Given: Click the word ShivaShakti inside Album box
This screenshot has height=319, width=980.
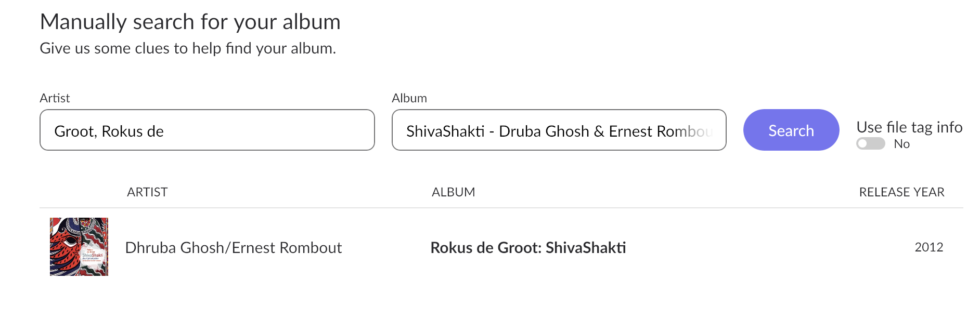Looking at the screenshot, I should point(445,131).
